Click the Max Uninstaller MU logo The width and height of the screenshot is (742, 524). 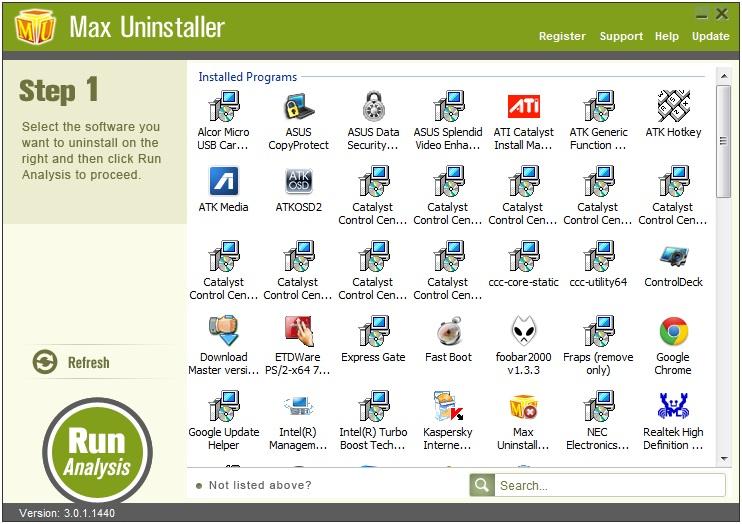coord(35,27)
